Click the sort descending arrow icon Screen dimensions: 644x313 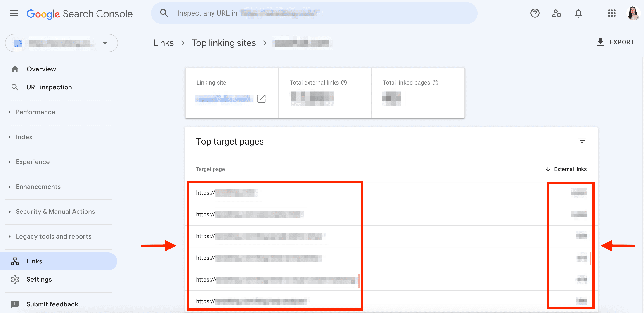[547, 169]
